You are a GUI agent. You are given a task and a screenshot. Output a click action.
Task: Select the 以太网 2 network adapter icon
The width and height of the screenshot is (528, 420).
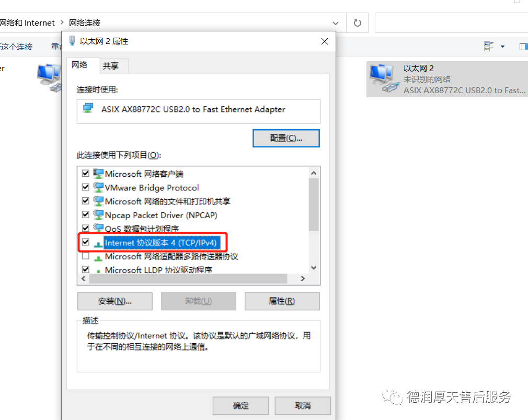click(x=383, y=79)
